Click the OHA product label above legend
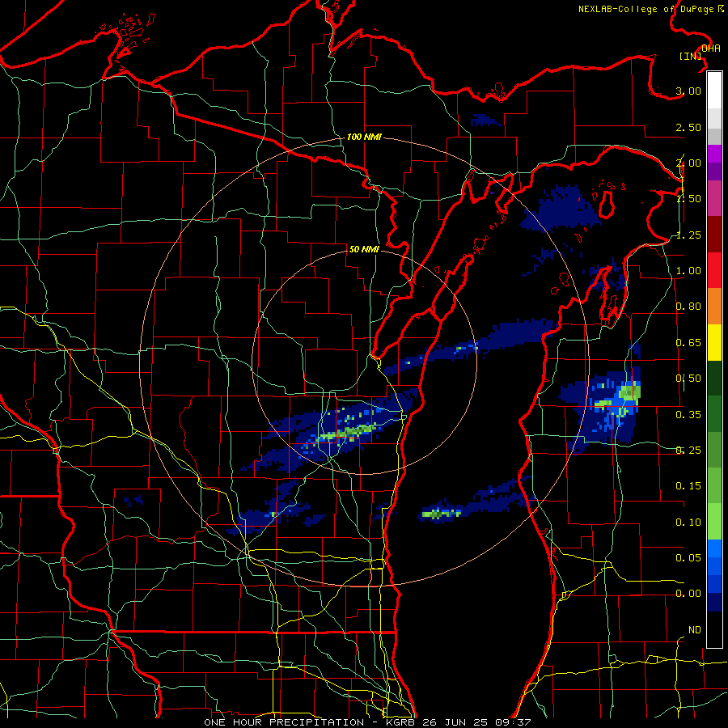 (x=711, y=49)
